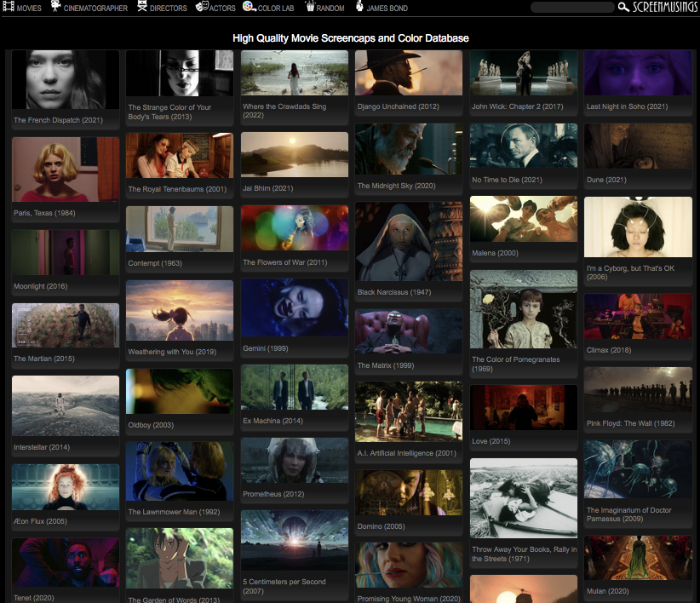Open the Dune (2021) title link
The image size is (700, 603).
click(x=606, y=180)
